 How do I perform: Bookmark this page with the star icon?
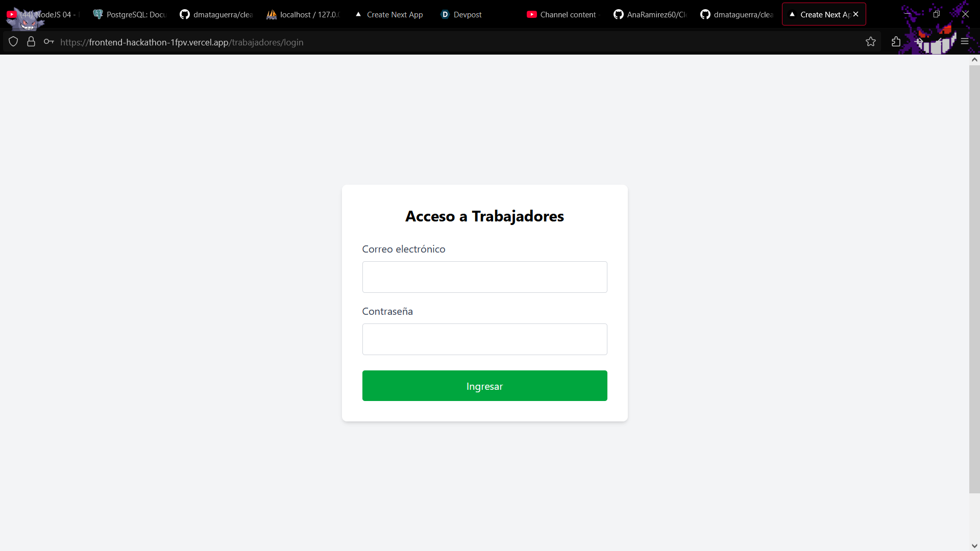click(x=871, y=42)
